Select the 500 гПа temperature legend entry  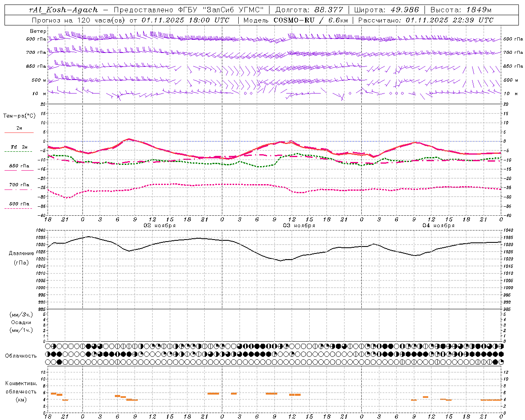coord(19,203)
